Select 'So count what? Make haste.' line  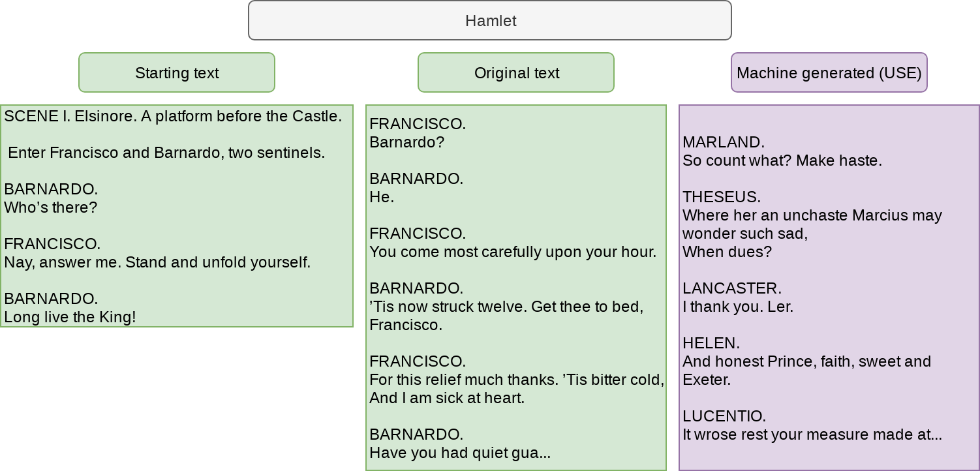pyautogui.click(x=782, y=161)
